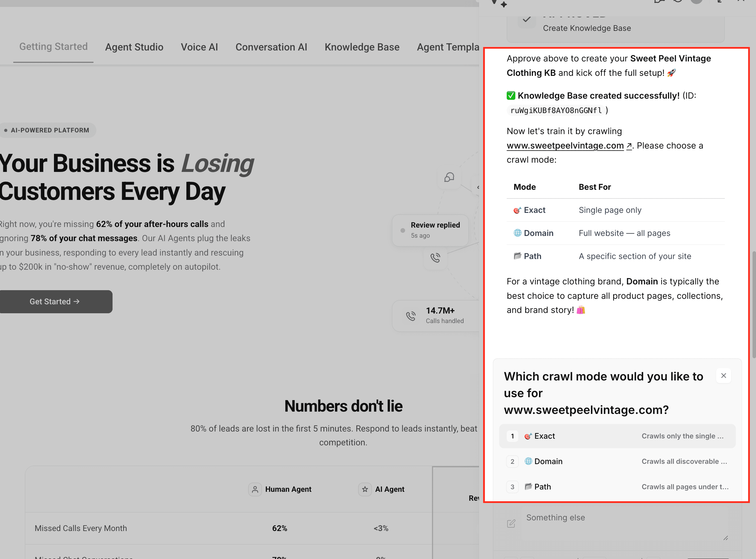This screenshot has height=559, width=756.
Task: Click the target icon in the Exact table row
Action: pos(517,211)
